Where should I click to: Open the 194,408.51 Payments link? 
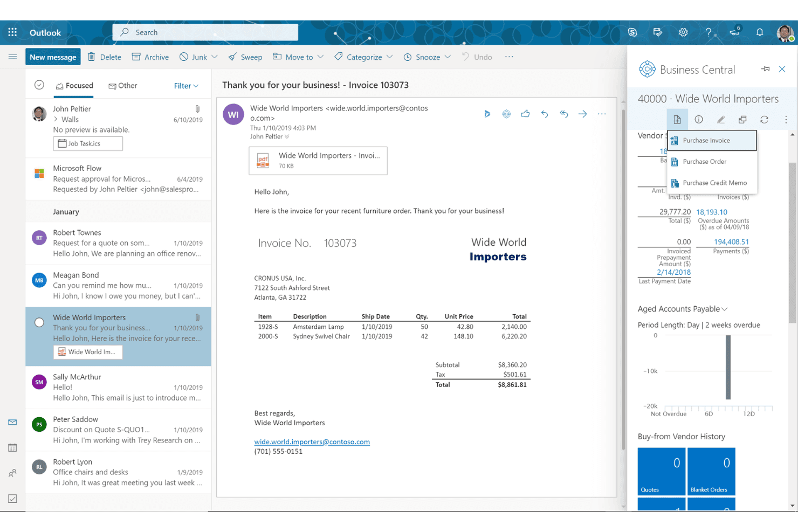coord(731,242)
